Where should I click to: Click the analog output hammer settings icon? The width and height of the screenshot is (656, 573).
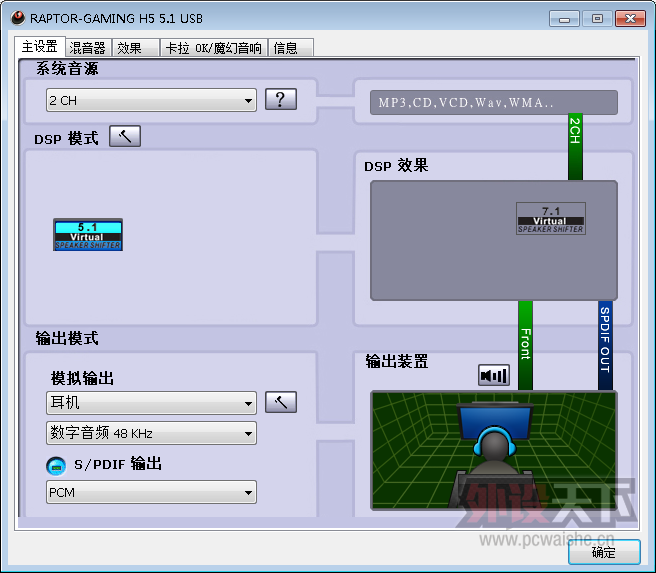click(x=281, y=402)
